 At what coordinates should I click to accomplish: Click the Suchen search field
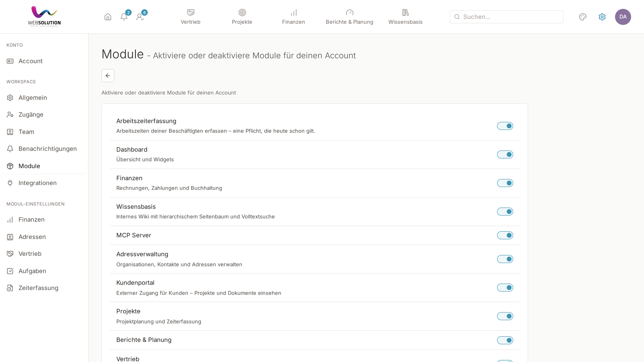coord(506,17)
